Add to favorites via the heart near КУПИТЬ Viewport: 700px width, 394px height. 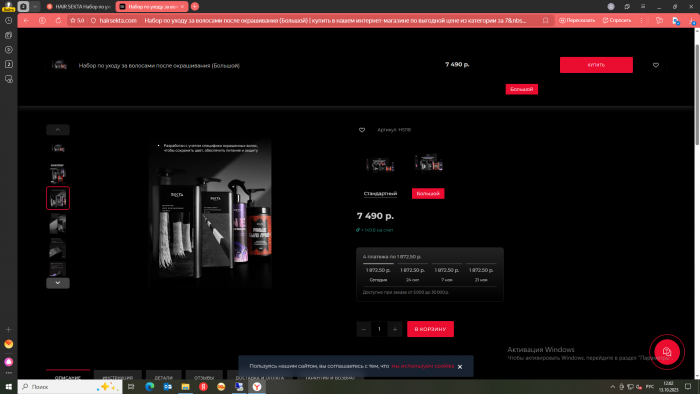[x=656, y=65]
